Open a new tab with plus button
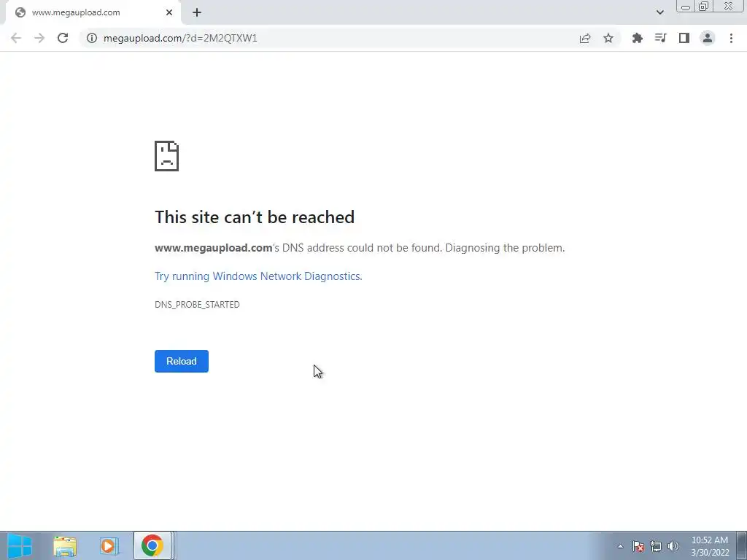 (x=197, y=12)
